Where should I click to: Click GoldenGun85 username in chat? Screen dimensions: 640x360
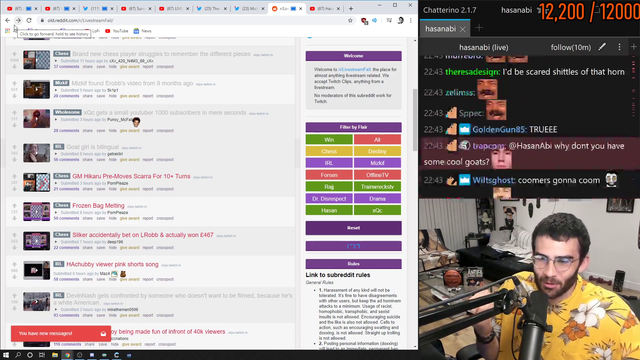(x=499, y=130)
